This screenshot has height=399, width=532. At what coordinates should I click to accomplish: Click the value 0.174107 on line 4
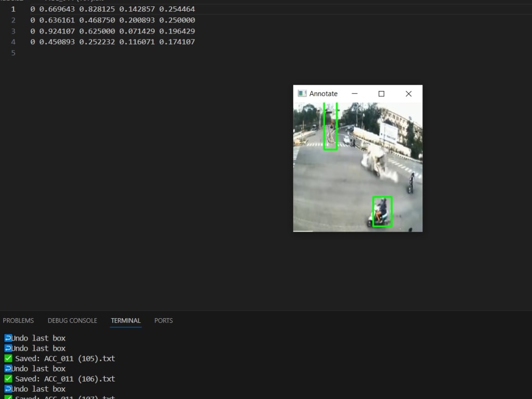pos(177,42)
